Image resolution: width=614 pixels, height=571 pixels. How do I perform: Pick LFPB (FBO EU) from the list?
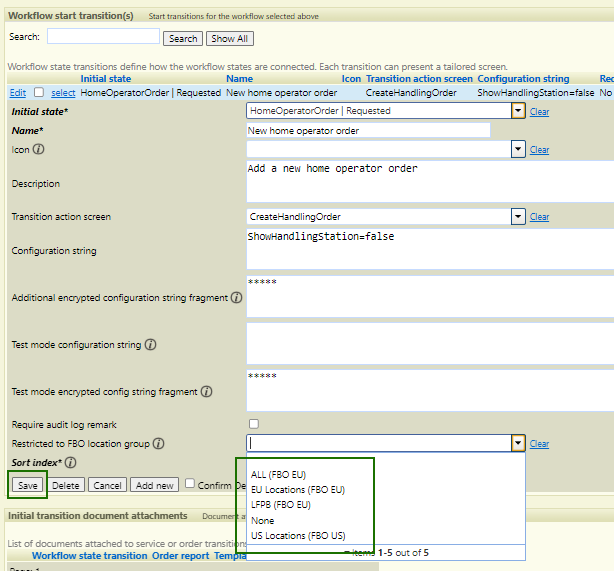(x=281, y=505)
